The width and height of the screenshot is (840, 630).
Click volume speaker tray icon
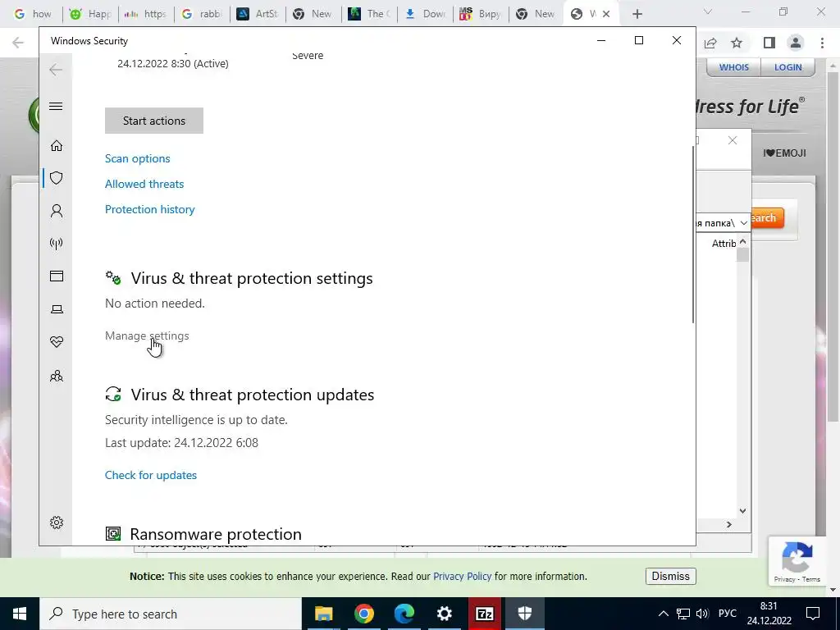click(x=702, y=614)
